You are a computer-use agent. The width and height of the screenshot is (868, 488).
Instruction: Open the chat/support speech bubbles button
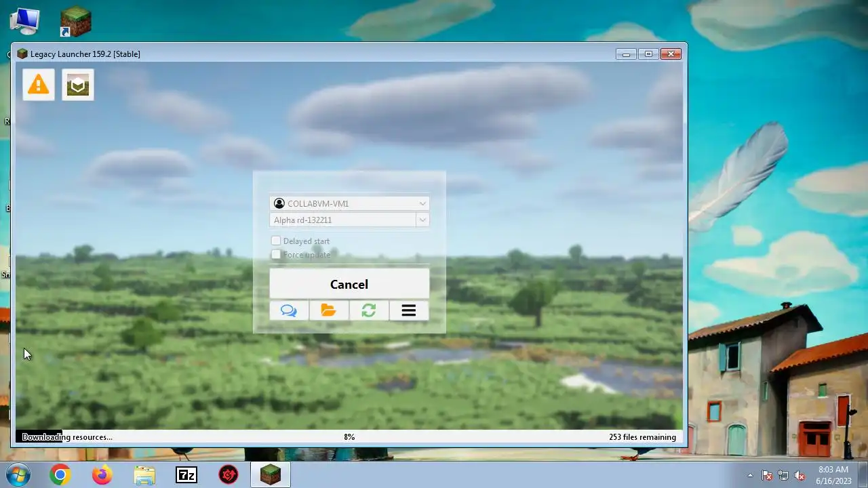tap(289, 310)
